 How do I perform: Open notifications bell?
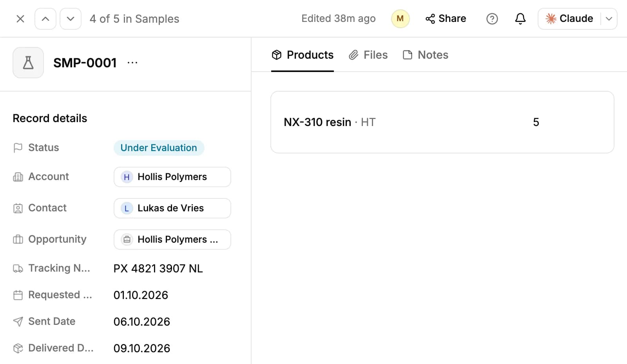[x=520, y=19]
